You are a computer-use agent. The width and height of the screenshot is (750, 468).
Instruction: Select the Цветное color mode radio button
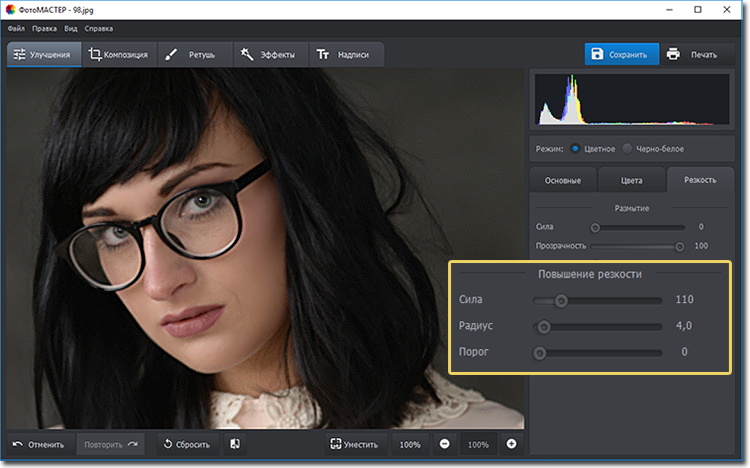point(576,148)
